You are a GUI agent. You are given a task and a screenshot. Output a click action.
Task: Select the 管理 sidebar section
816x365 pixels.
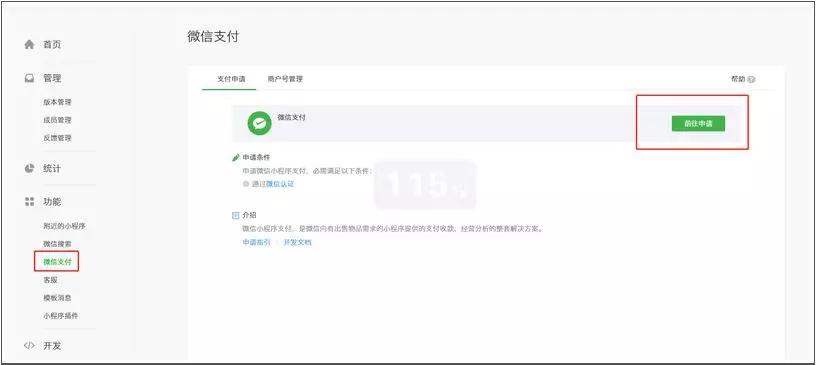pos(52,78)
